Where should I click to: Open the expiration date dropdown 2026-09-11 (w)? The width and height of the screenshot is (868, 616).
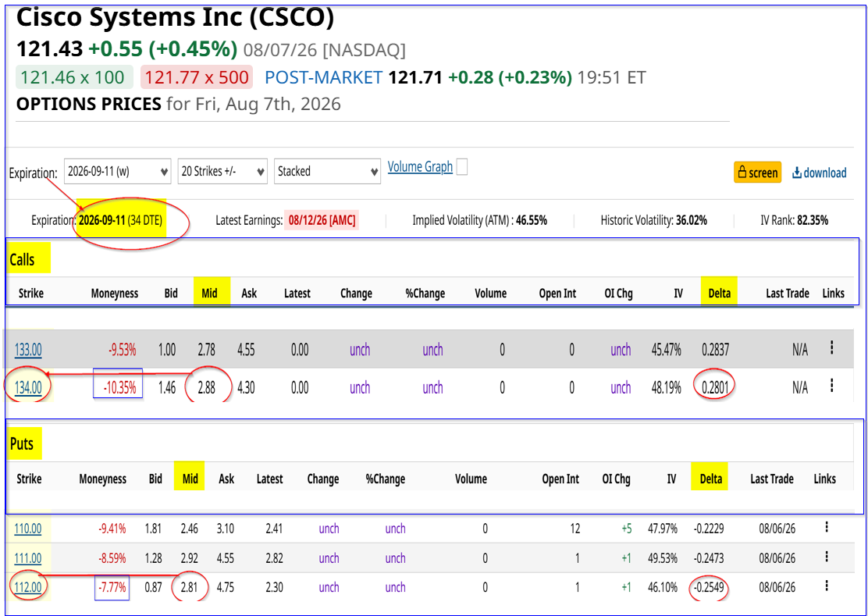[x=117, y=172]
